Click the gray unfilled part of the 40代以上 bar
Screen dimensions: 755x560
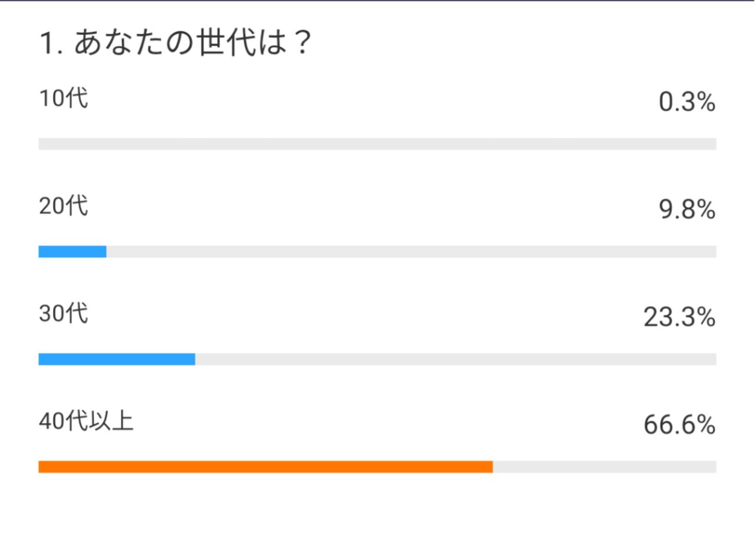coord(605,467)
